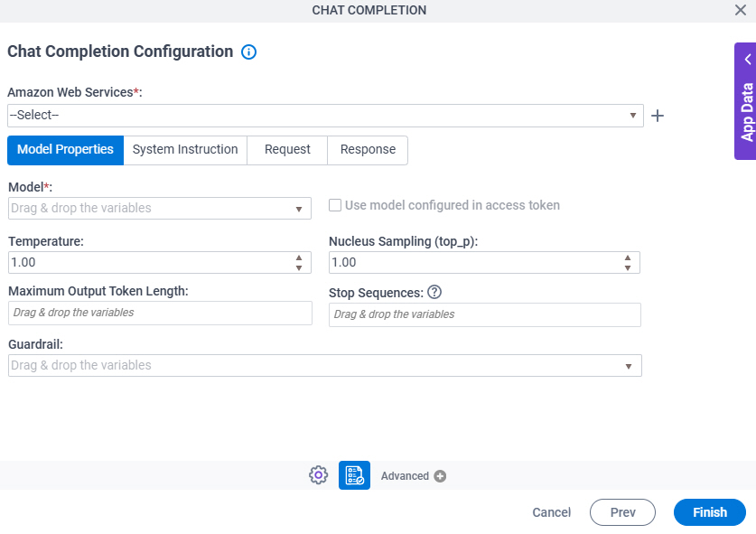Open the Stop Sequences help icon
This screenshot has height=534, width=756.
point(434,292)
